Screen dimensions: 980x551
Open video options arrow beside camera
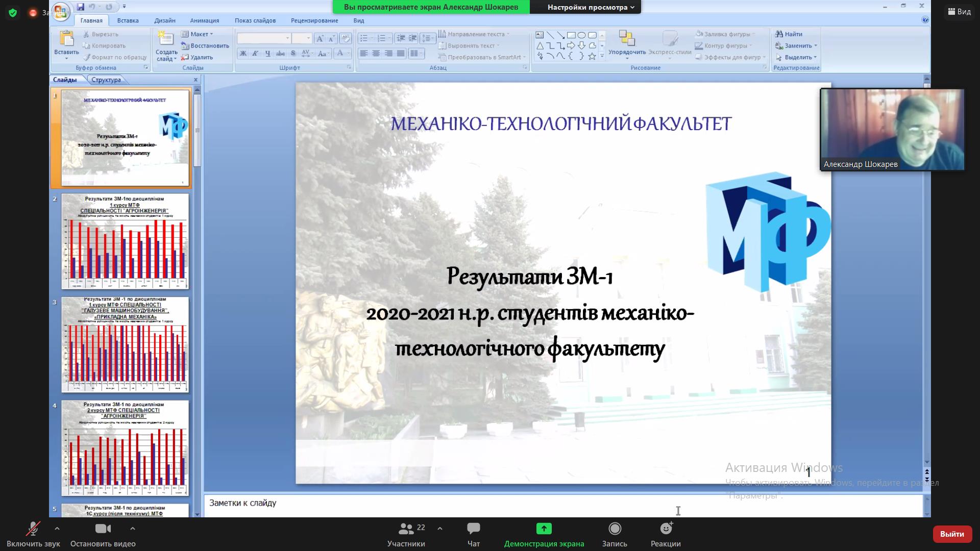[133, 529]
